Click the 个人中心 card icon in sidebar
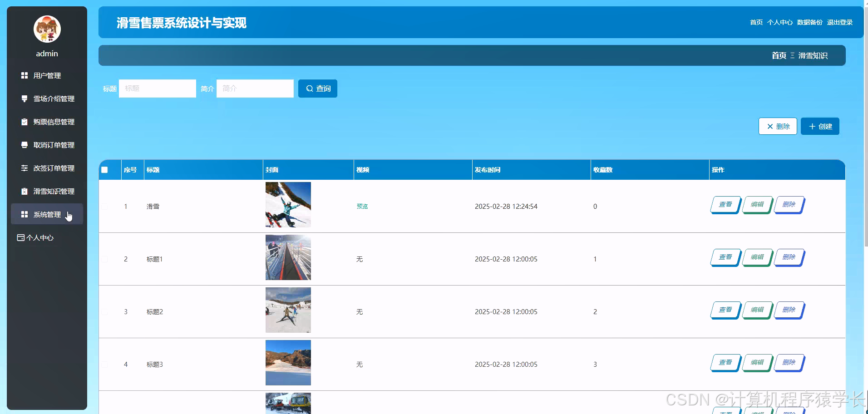The width and height of the screenshot is (868, 414). (20, 237)
